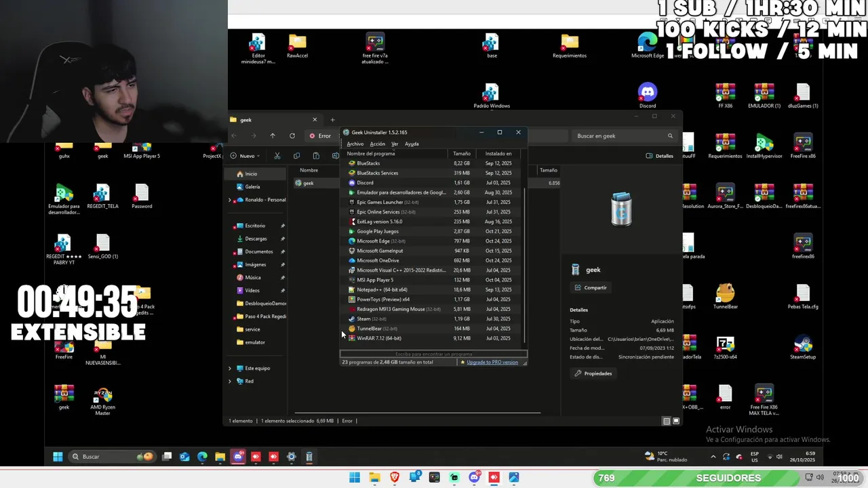Switch Explorer to large icons view
The height and width of the screenshot is (488, 868).
[x=675, y=421]
